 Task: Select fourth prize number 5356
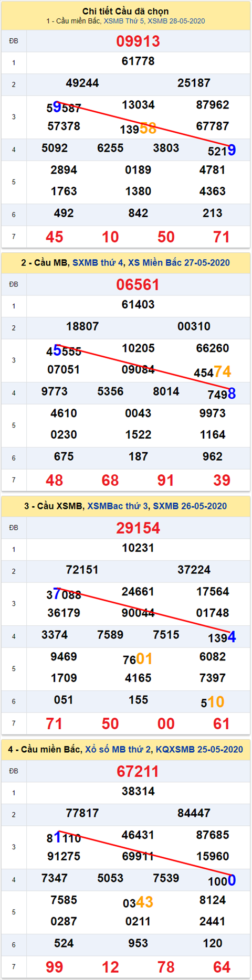click(x=110, y=391)
